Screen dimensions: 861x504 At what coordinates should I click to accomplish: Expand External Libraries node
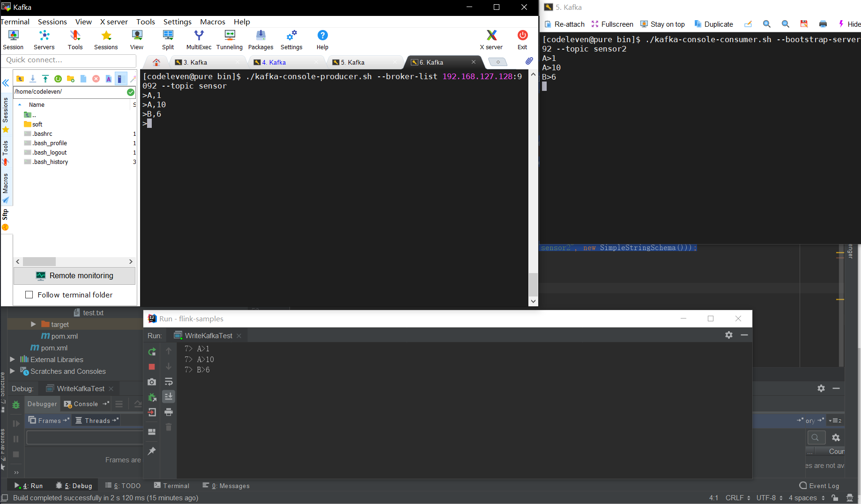(13, 359)
